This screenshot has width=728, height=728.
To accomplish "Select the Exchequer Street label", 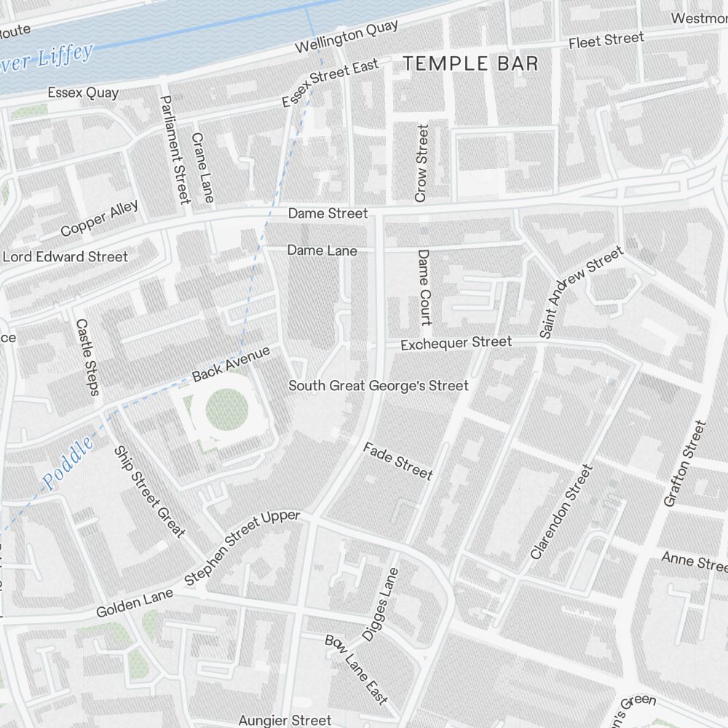I will coord(456,343).
